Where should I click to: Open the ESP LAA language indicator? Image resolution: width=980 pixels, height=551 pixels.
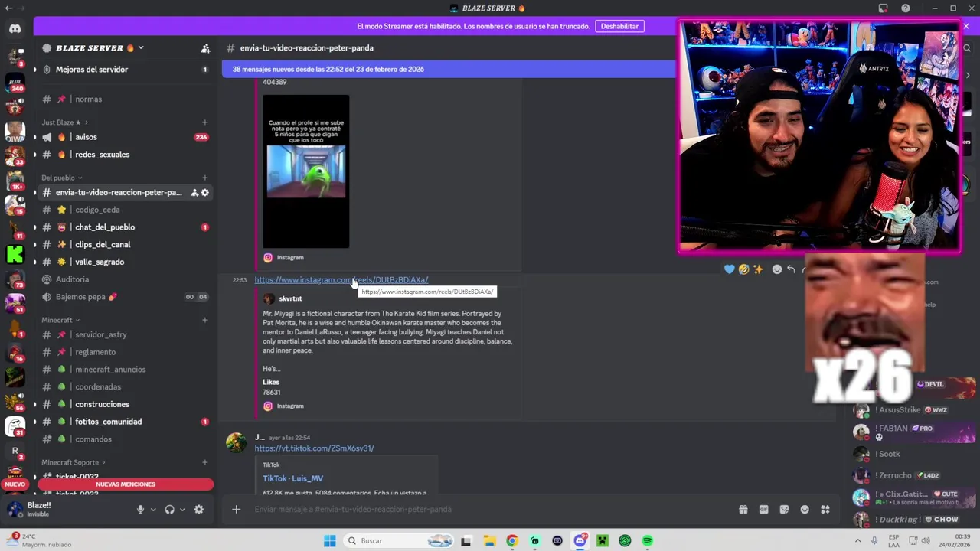click(x=893, y=541)
